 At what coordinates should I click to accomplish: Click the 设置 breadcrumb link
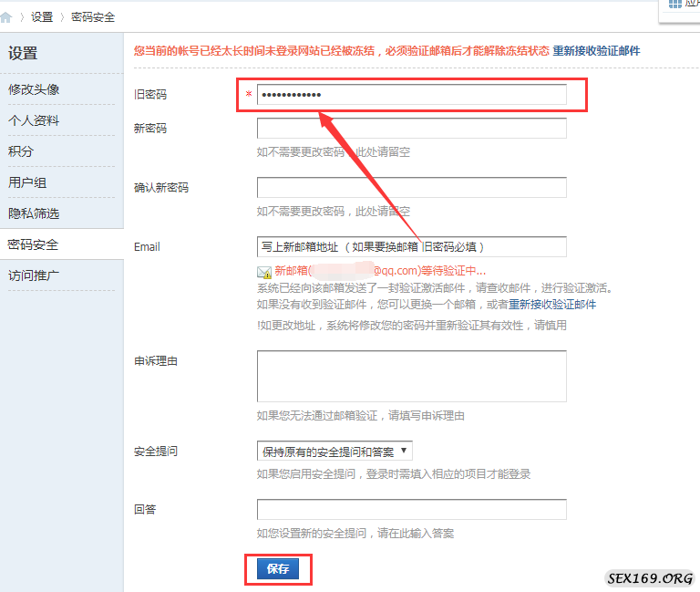[42, 16]
